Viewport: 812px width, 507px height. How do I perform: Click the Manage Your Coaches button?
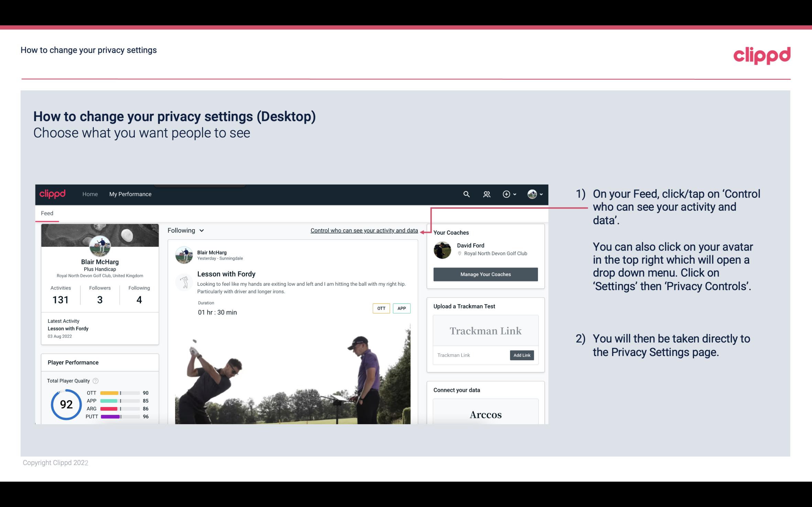[485, 274]
